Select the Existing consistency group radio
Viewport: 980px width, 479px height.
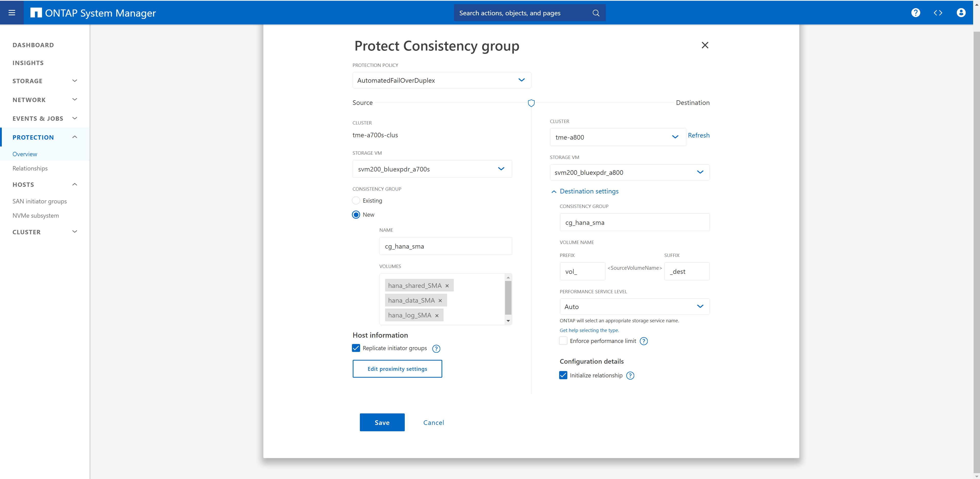[x=356, y=201]
